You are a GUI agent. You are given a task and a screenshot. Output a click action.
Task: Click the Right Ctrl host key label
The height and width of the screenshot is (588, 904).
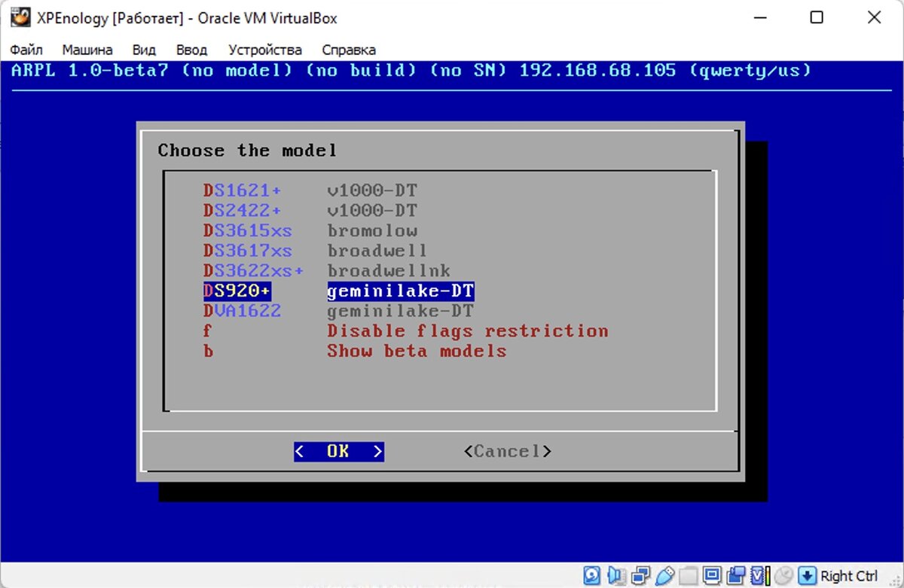tap(849, 576)
